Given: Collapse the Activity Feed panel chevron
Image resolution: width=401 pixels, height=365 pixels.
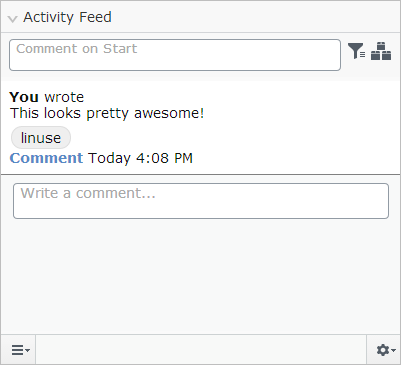Looking at the screenshot, I should coord(13,19).
